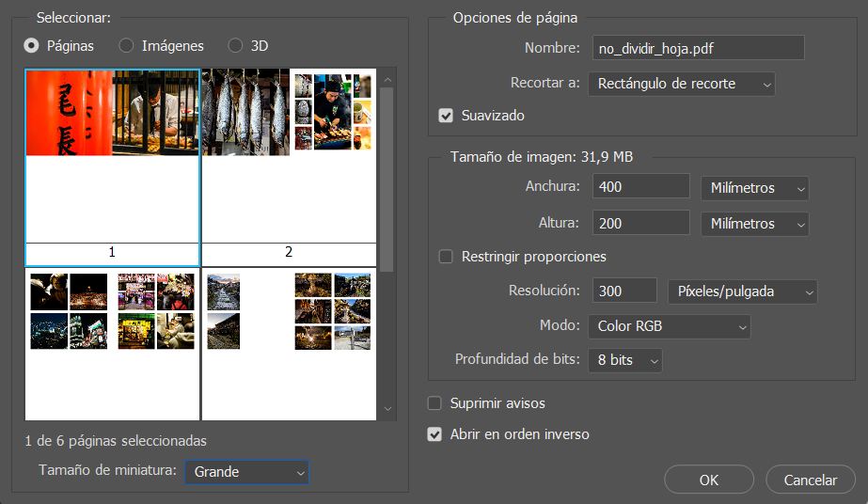The height and width of the screenshot is (504, 868).
Task: Disable the Suavizado checkbox
Action: point(447,116)
